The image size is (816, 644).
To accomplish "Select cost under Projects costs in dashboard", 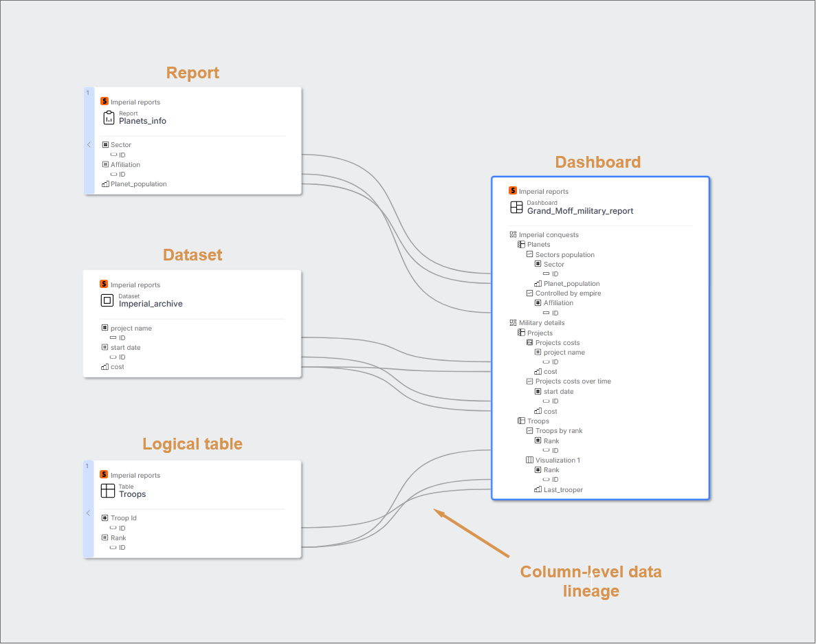I will click(x=550, y=372).
